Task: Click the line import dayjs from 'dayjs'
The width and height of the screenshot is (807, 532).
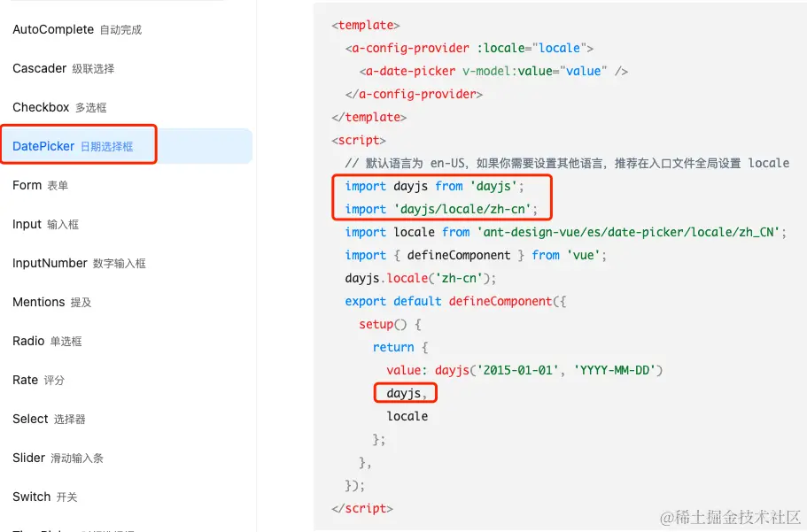Action: [434, 186]
